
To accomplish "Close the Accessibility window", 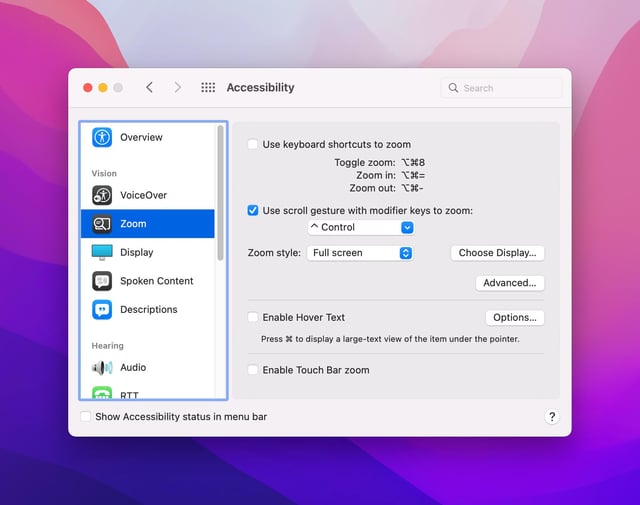I will tap(87, 88).
